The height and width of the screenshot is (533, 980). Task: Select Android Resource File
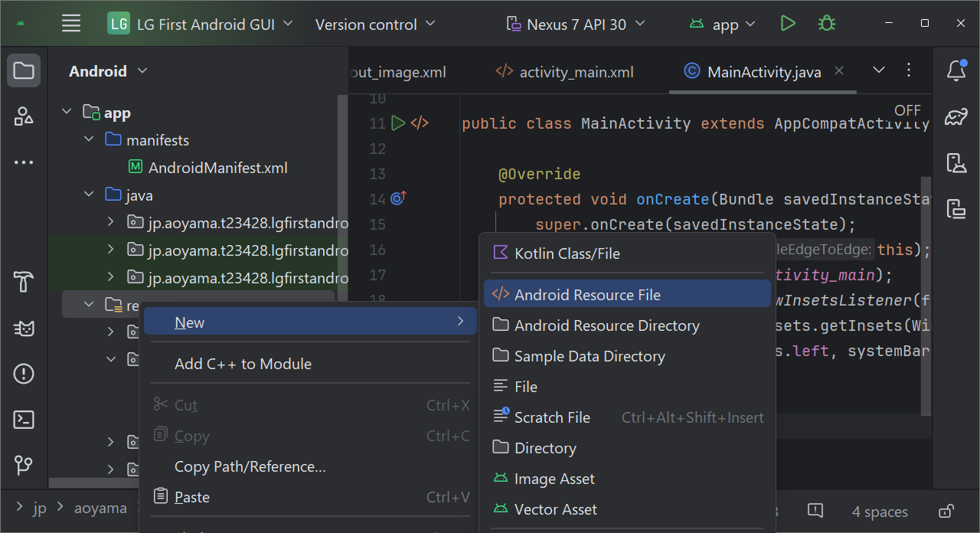click(627, 294)
